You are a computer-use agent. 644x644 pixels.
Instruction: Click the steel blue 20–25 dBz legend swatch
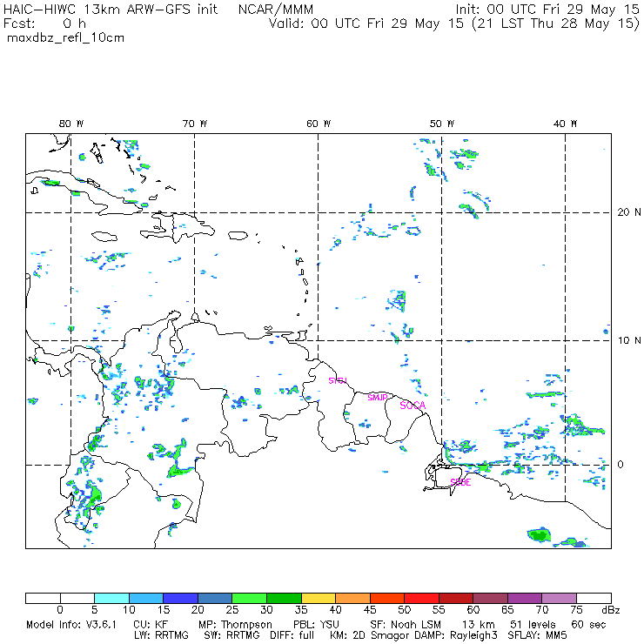215,598
